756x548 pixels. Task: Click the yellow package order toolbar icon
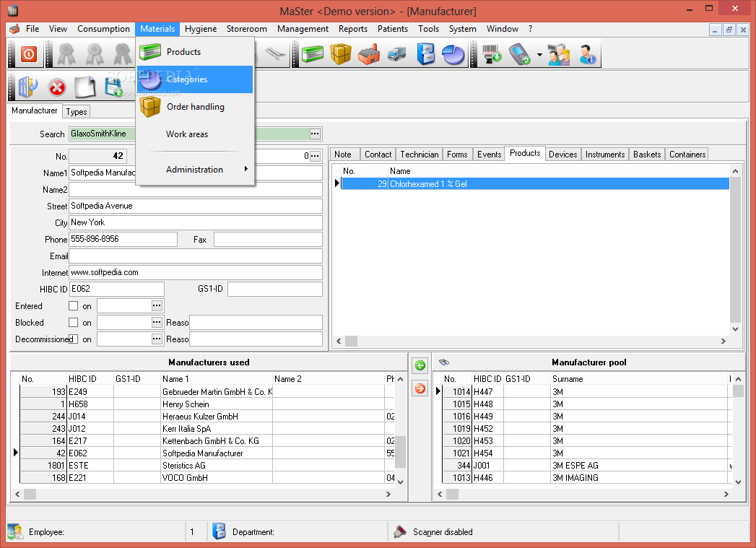(340, 54)
